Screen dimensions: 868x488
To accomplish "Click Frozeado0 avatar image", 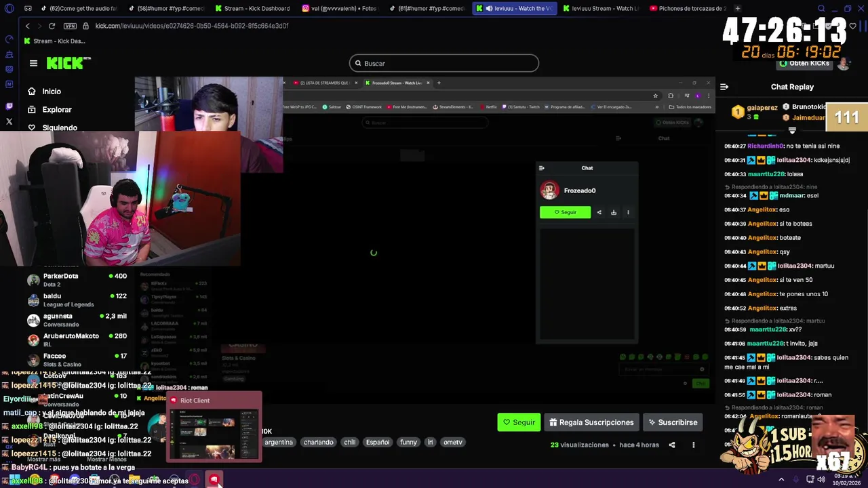I will point(549,190).
